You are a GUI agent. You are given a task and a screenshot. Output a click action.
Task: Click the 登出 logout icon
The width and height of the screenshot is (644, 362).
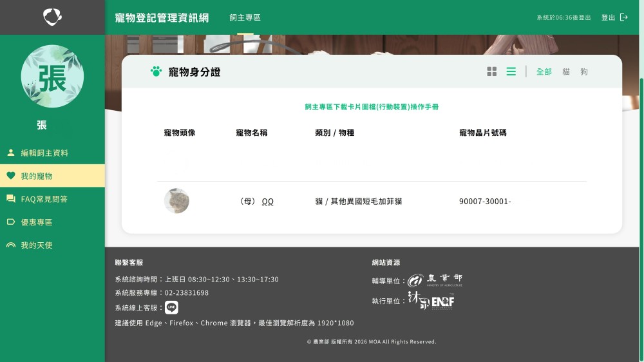coord(624,17)
